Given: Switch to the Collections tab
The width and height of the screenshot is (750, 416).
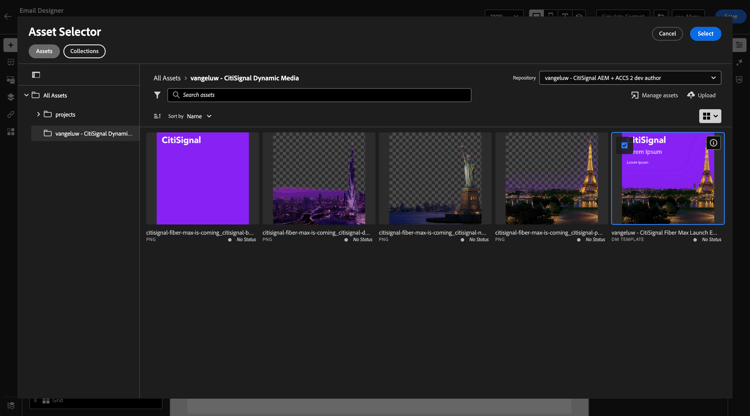Looking at the screenshot, I should pos(84,51).
